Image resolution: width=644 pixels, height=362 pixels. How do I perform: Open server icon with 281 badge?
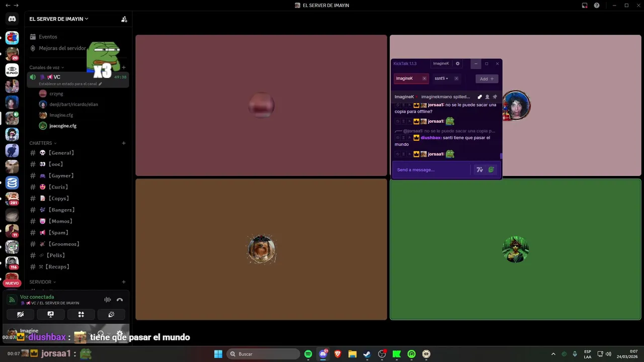(x=12, y=199)
